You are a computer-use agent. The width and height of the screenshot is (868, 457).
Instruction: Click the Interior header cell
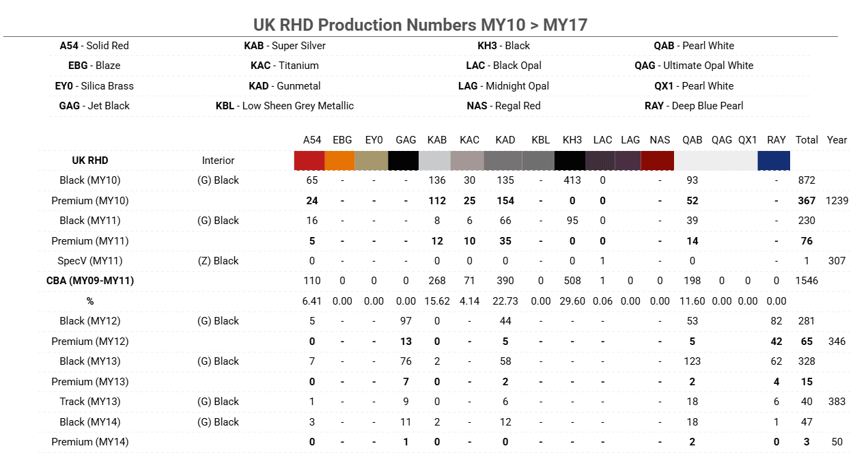pos(218,161)
